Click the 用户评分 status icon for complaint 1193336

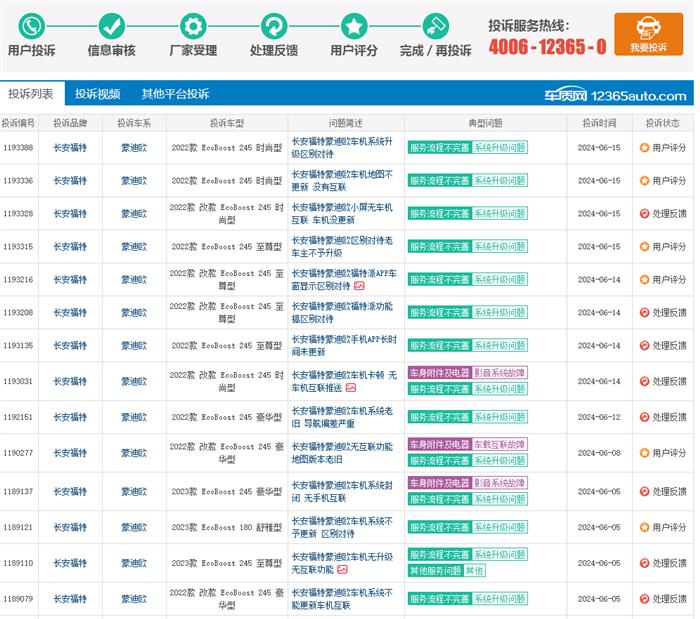coord(644,180)
